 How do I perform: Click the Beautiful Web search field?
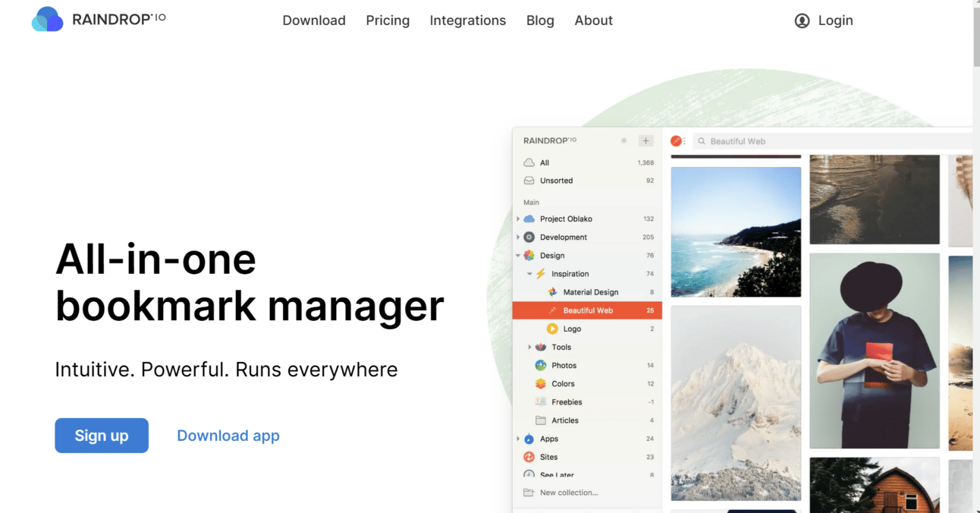[x=832, y=141]
